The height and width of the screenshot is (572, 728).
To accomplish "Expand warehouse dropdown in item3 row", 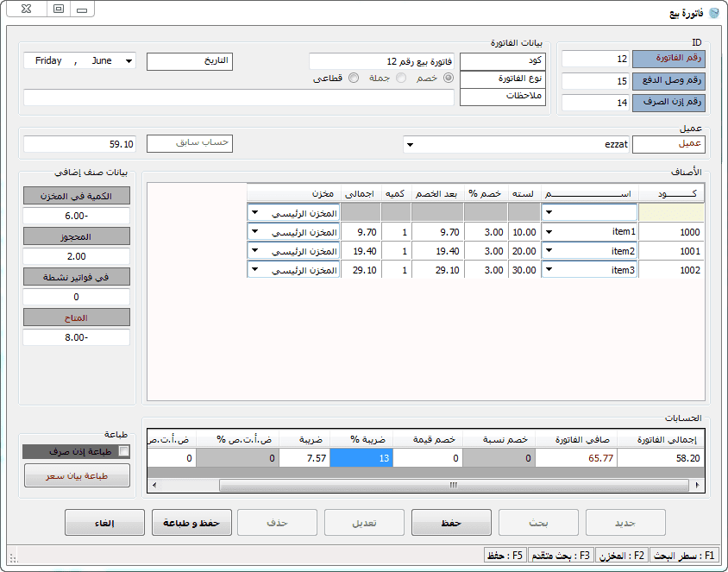I will 255,270.
